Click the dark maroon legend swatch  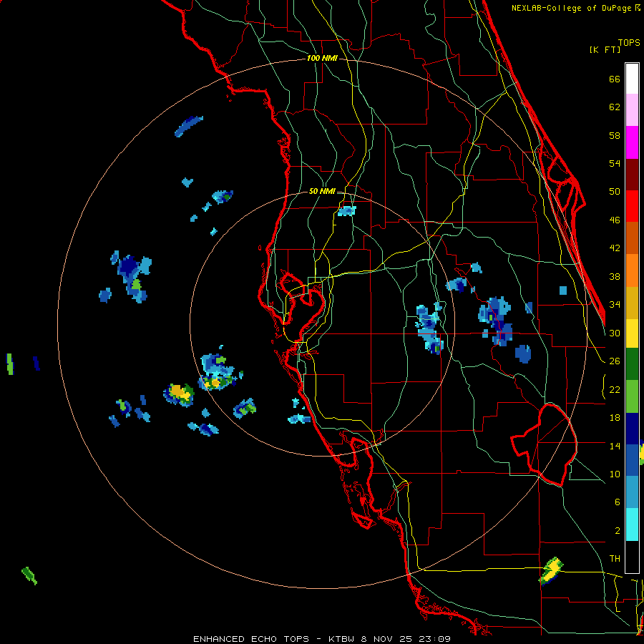pyautogui.click(x=632, y=174)
